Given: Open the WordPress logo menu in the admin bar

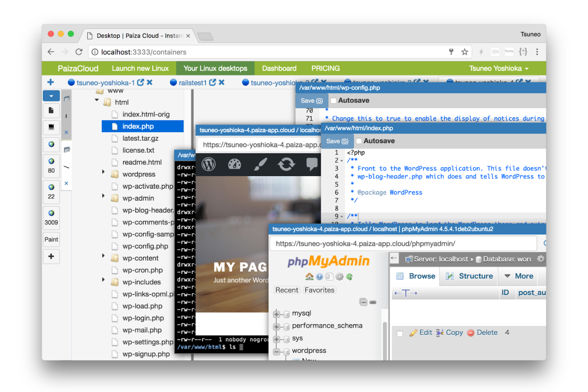Looking at the screenshot, I should coord(208,164).
